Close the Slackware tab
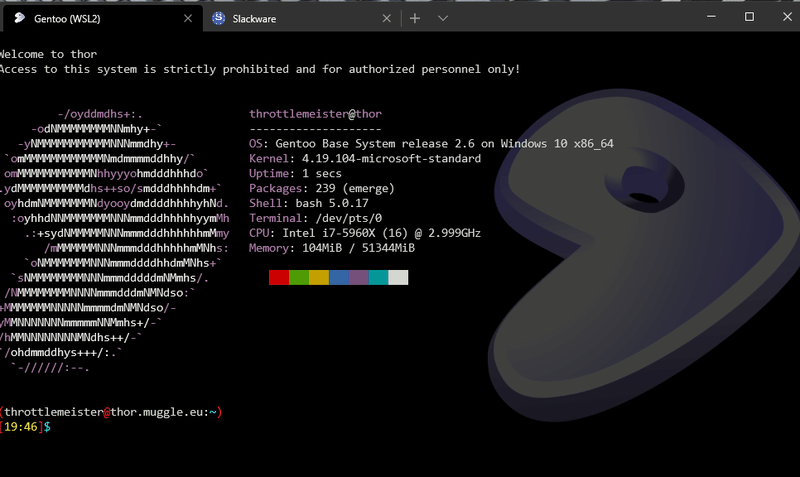Viewport: 800px width, 477px height. 387,18
